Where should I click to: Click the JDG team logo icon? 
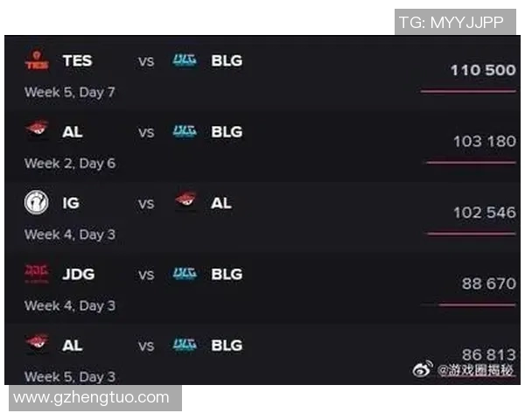[x=37, y=274]
